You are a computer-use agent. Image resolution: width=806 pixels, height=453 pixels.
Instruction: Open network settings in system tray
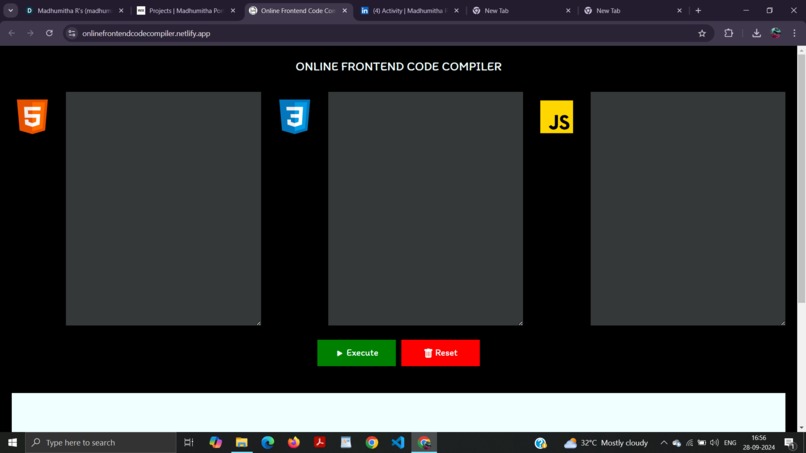[689, 443]
